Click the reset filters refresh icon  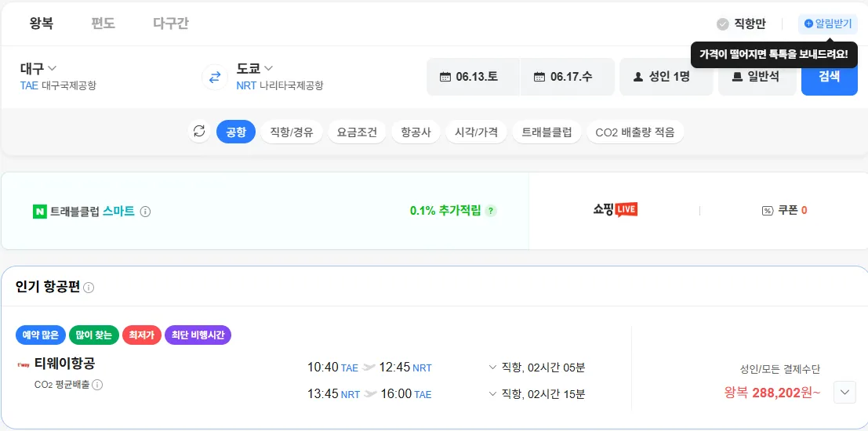pos(199,132)
